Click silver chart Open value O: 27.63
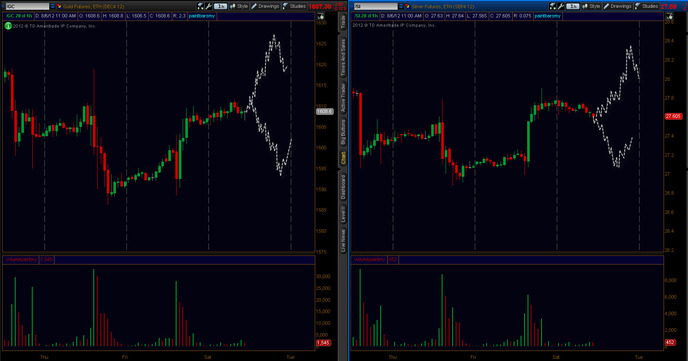Viewport: 688px width, 361px height. point(434,16)
